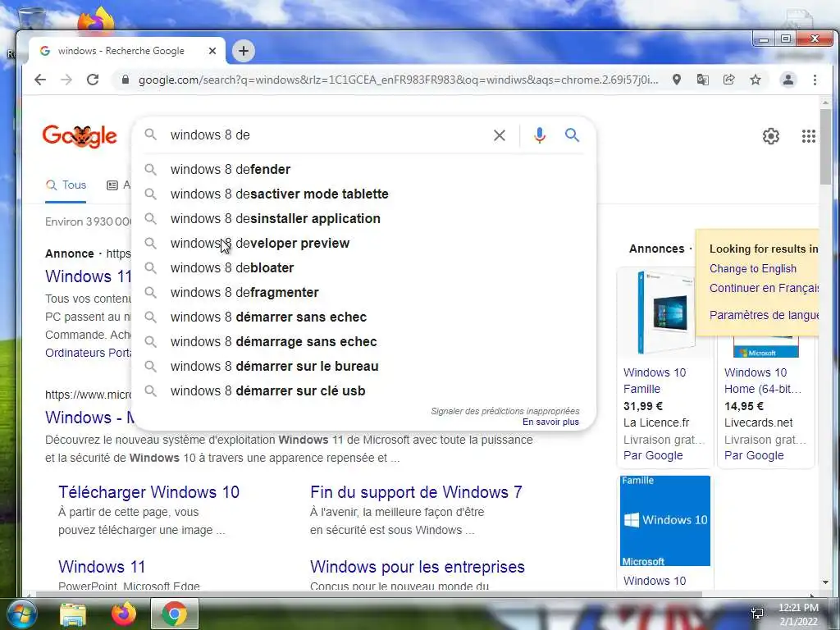Open 'Windows 10 Home (64-bit…' product ad
The width and height of the screenshot is (840, 630).
[763, 381]
